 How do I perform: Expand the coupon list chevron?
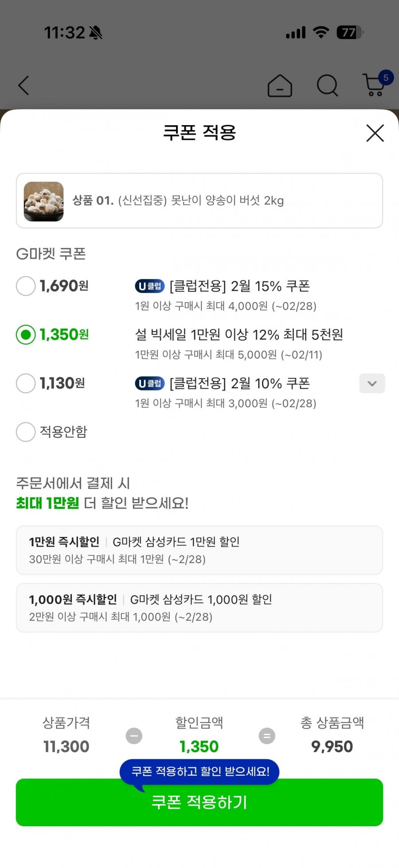pos(372,383)
